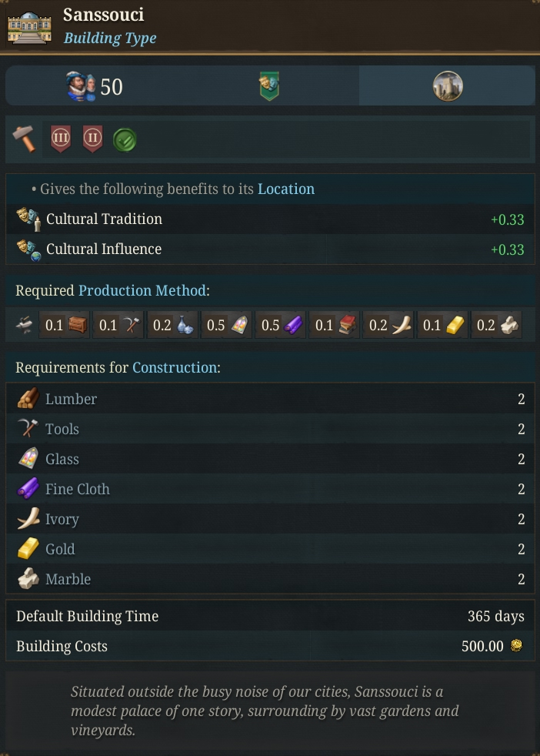Open the Location link
The image size is (540, 756).
click(286, 189)
